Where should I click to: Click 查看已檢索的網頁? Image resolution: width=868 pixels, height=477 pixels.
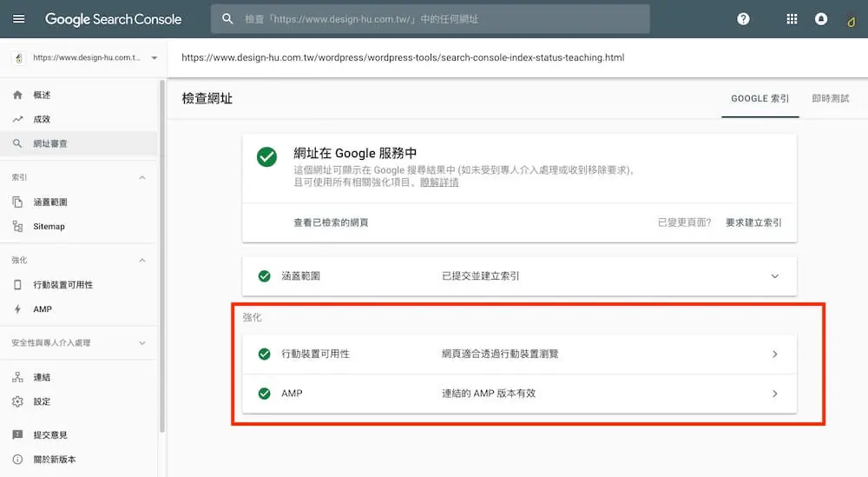coord(331,222)
